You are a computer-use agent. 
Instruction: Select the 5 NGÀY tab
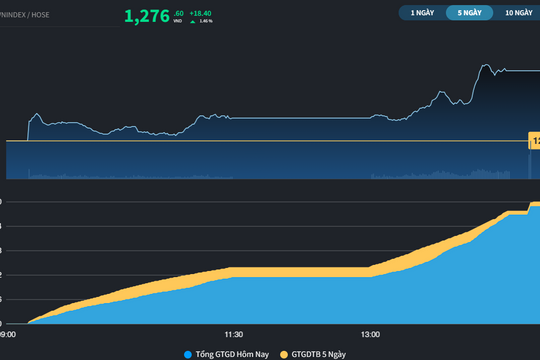[469, 13]
